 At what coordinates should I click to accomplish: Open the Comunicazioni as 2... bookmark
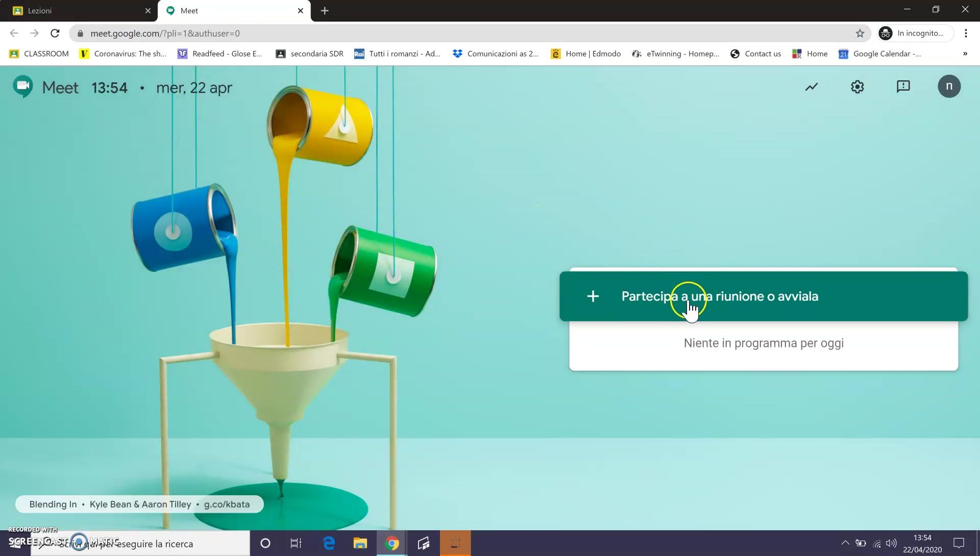(496, 54)
